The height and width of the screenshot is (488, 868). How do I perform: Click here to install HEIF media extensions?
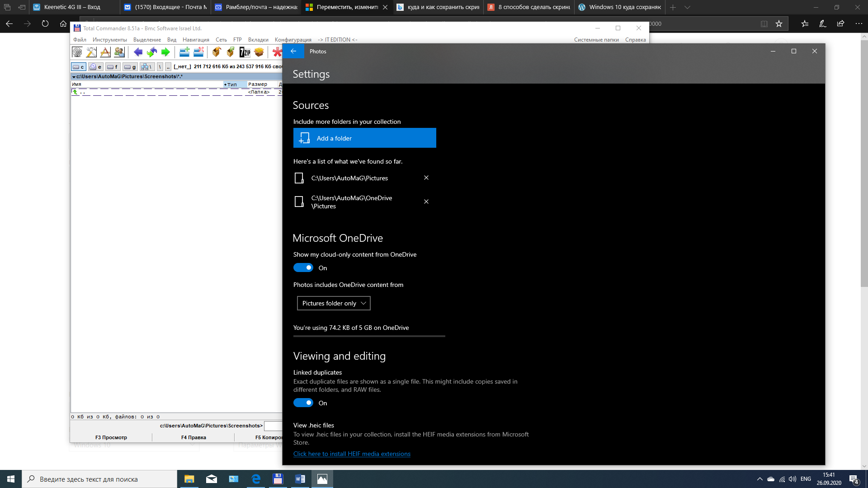click(352, 454)
